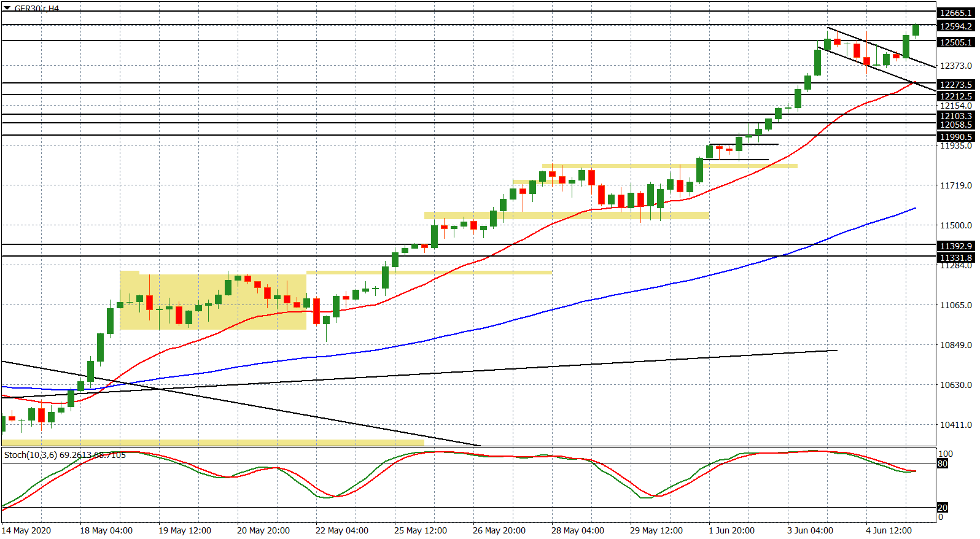Select the 4 Jun 12:00 time label
This screenshot has height=539, width=980.
pyautogui.click(x=889, y=530)
